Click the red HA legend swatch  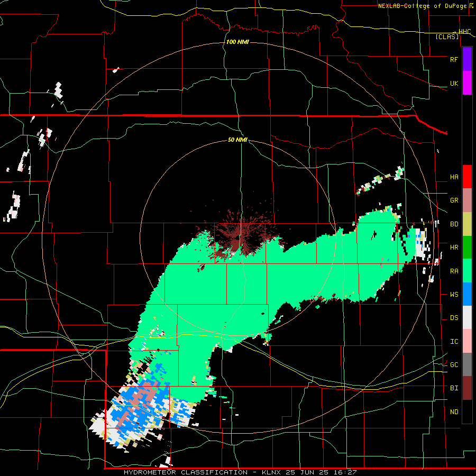click(x=467, y=177)
